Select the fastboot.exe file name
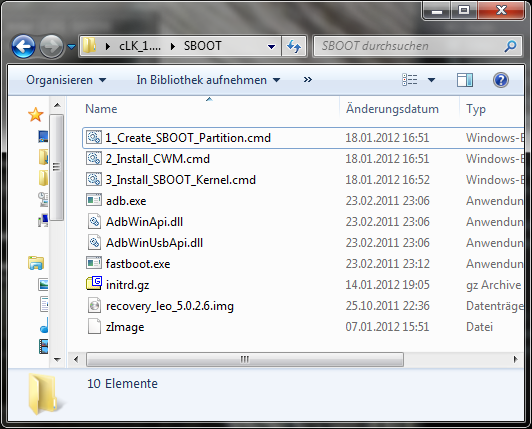532x429 pixels. click(138, 264)
